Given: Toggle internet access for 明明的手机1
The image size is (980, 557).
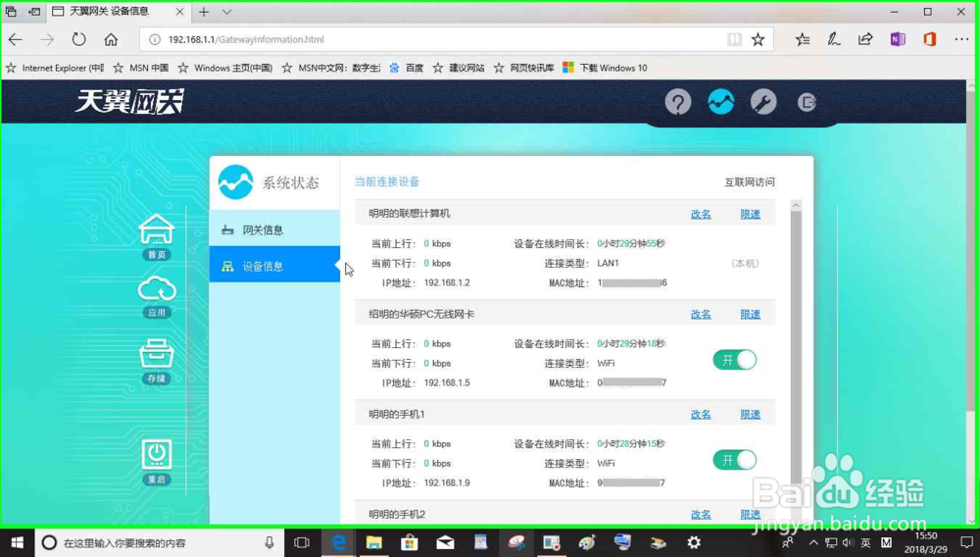Looking at the screenshot, I should 734,460.
